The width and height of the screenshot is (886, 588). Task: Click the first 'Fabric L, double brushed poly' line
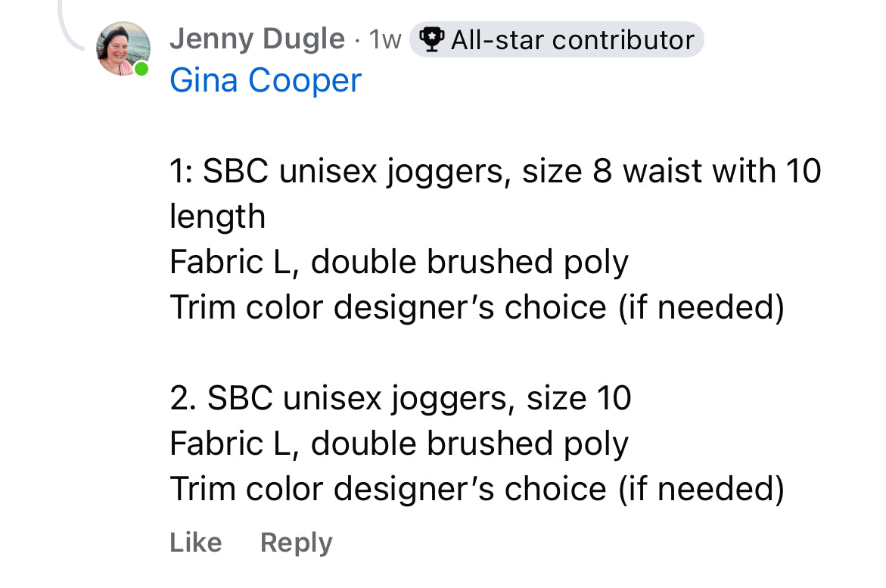click(x=399, y=262)
